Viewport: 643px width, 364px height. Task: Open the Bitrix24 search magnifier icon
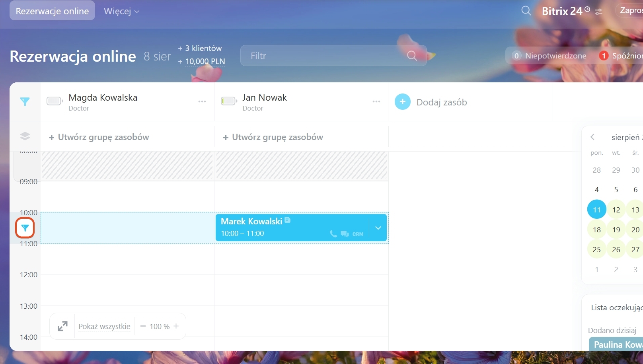[526, 11]
